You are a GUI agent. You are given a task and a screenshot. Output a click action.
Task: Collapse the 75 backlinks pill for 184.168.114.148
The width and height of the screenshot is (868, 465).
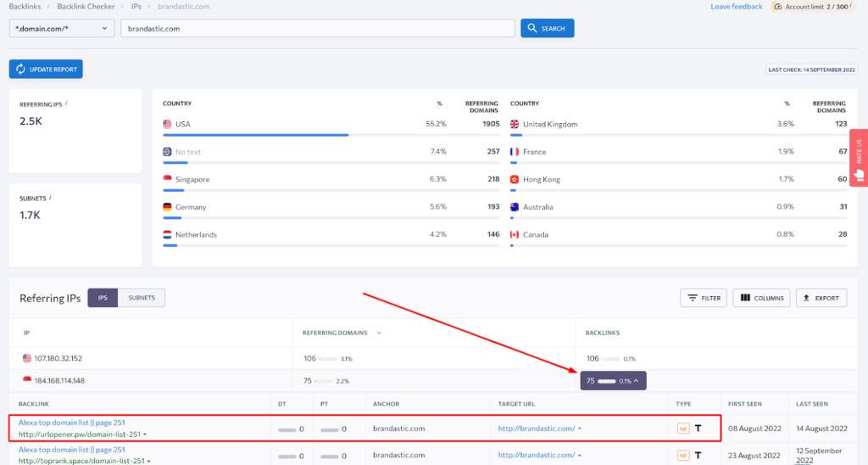(x=614, y=381)
